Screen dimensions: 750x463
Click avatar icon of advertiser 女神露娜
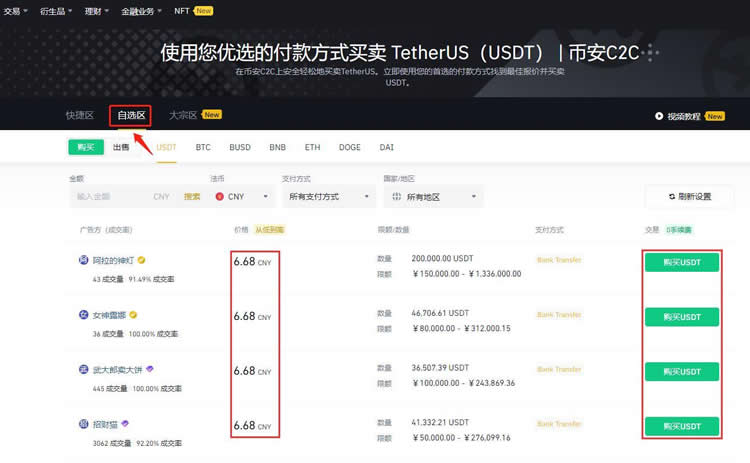pos(83,315)
